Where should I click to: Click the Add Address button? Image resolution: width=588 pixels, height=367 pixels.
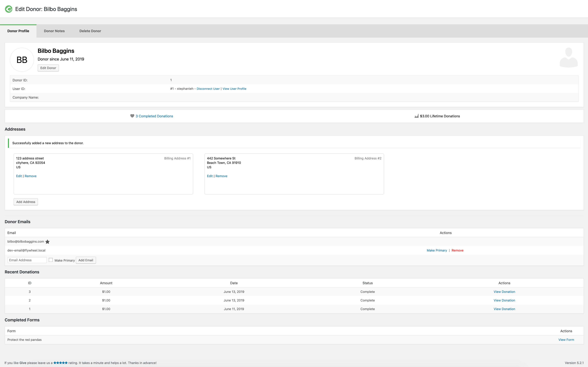pos(26,202)
